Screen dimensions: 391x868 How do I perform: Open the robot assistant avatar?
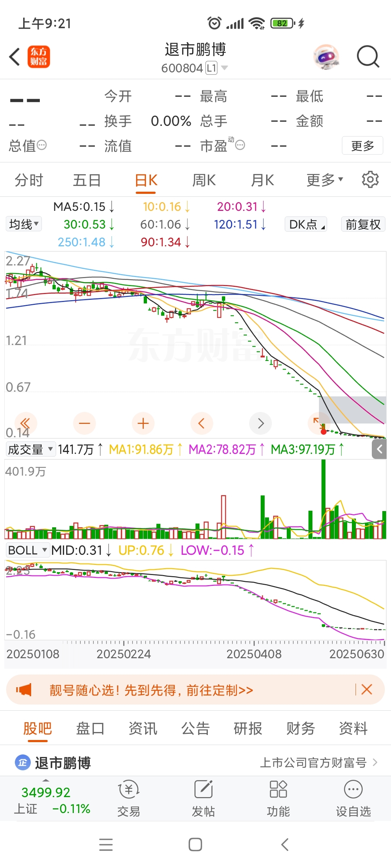(327, 57)
